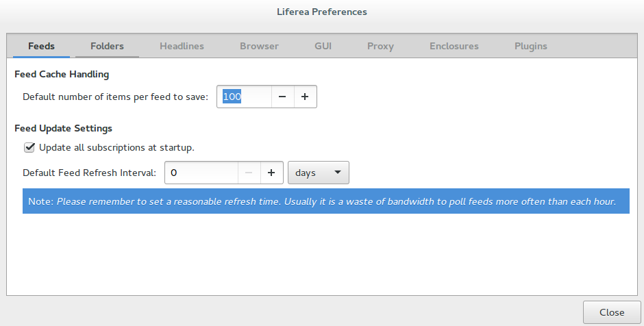Click the days dropdown arrow
The height and width of the screenshot is (326, 644).
[338, 173]
